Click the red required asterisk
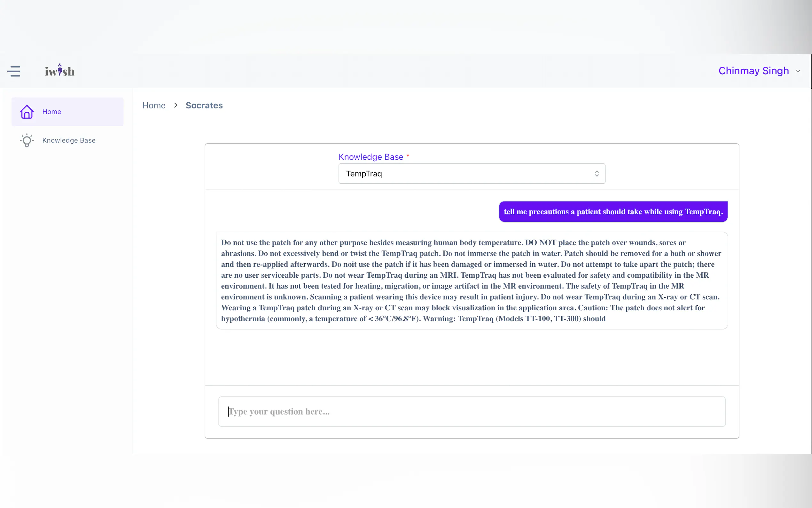Viewport: 812px width, 508px height. [x=408, y=156]
